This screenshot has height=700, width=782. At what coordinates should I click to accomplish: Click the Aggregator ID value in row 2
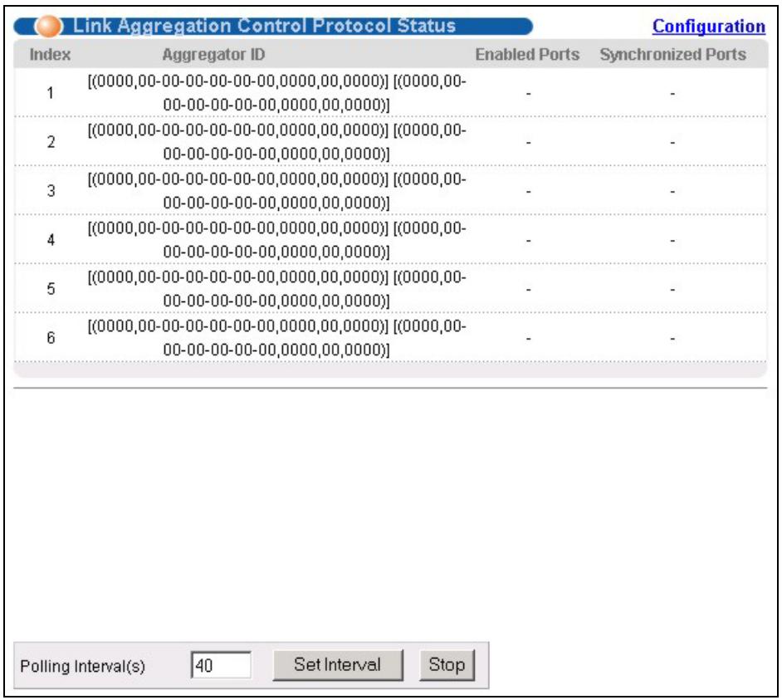276,142
